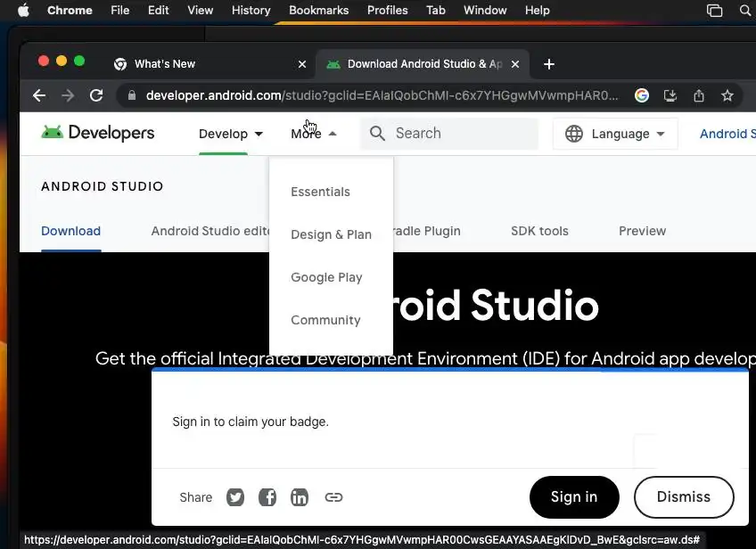Go back with the browser back arrow
Image resolution: width=756 pixels, height=549 pixels.
point(39,95)
